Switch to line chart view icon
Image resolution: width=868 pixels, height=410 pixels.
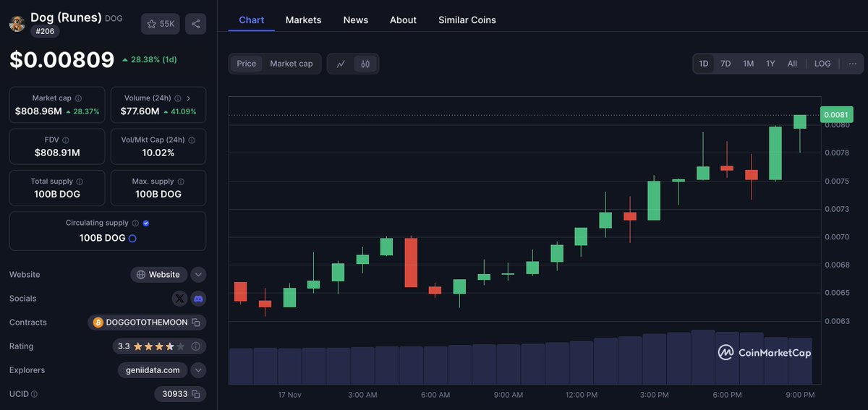[x=341, y=64]
